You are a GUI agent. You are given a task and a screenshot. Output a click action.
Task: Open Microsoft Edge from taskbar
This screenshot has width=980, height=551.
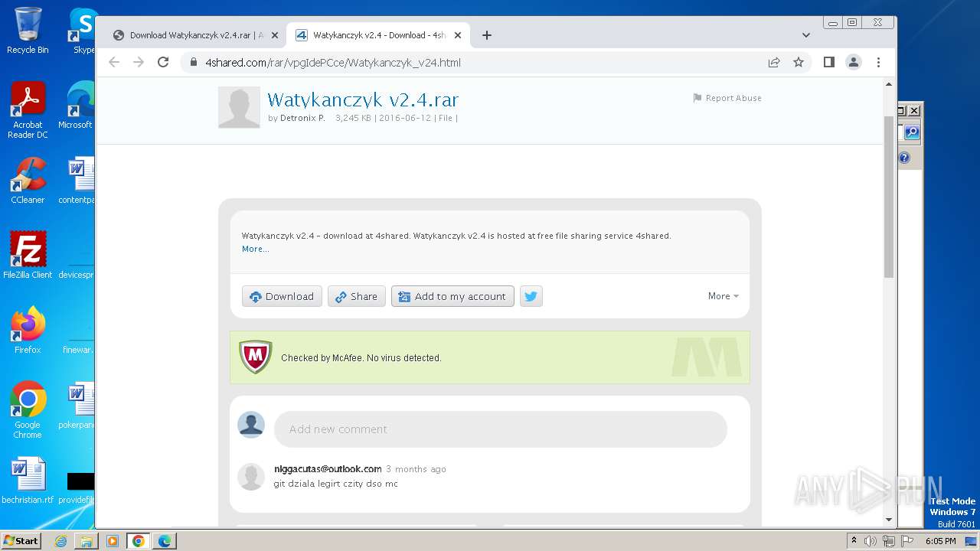click(165, 541)
